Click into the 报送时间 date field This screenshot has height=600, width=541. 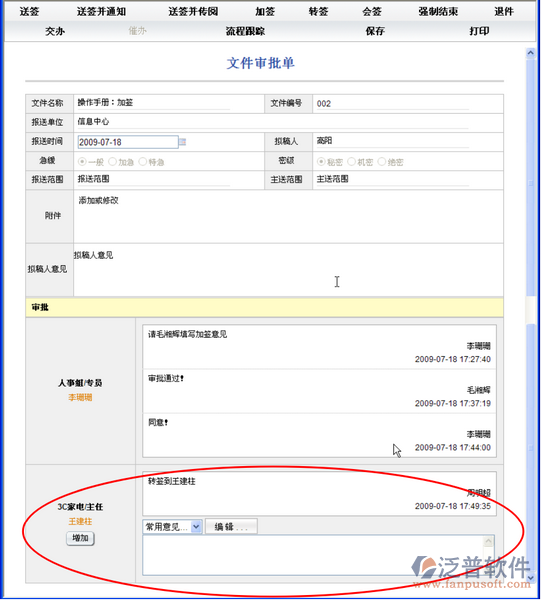pos(128,142)
